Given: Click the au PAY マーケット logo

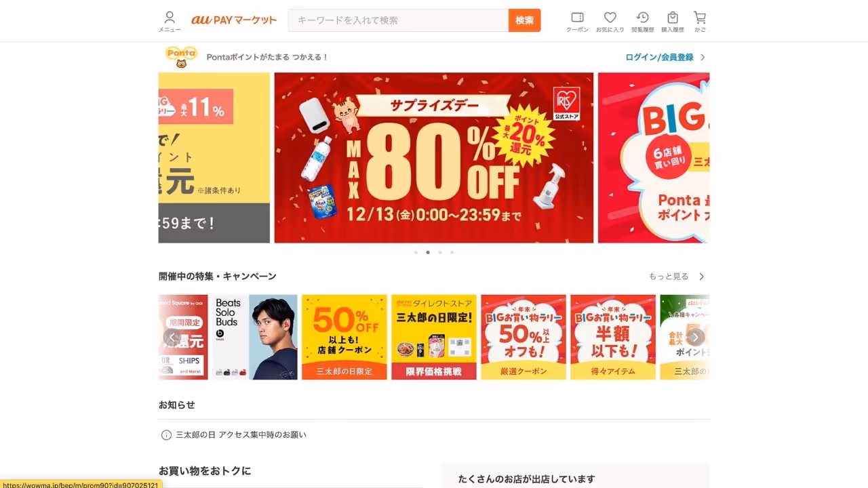Looking at the screenshot, I should 234,20.
